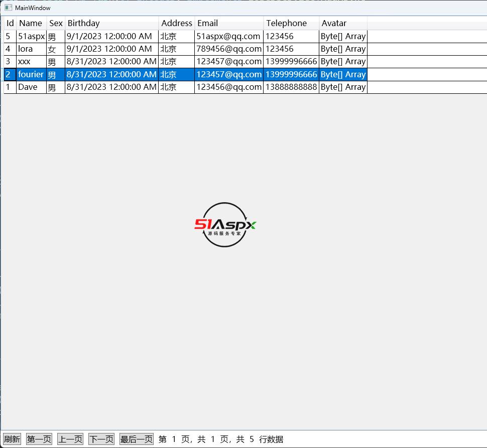Sort by the Id column header
The height and width of the screenshot is (448, 487).
[10, 23]
